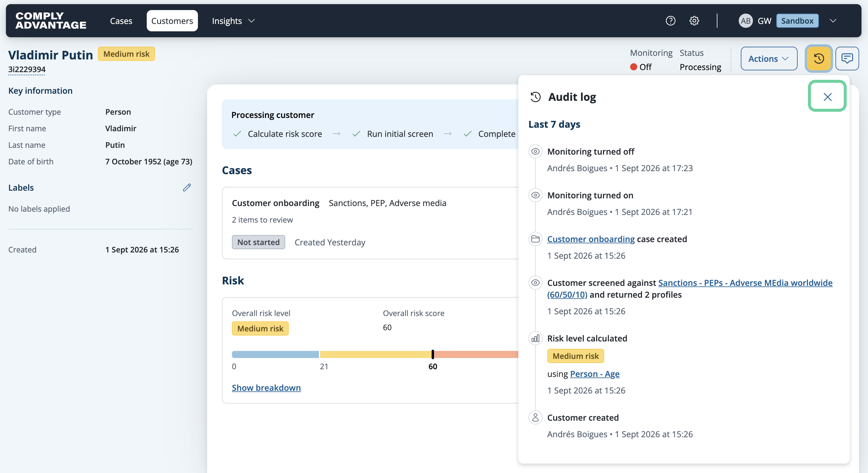Click 'Sanctions, PEP, Adverse media' case types
Screen dimensions: 868x473
click(387, 203)
